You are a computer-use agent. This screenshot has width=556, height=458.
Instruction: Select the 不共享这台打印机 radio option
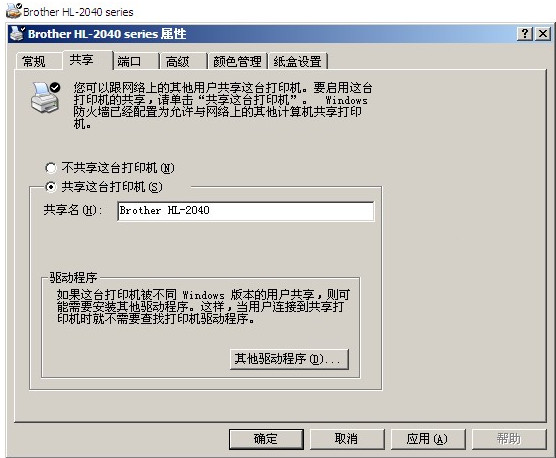point(51,168)
